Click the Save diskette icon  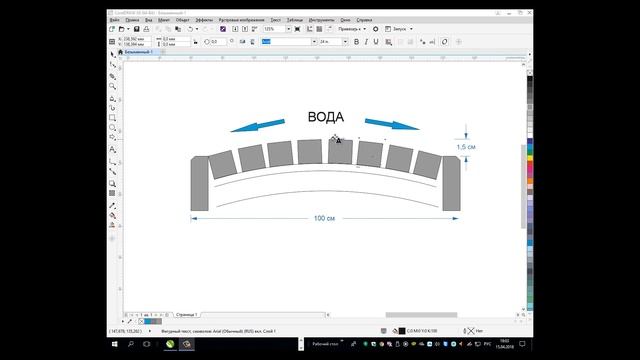[137, 29]
